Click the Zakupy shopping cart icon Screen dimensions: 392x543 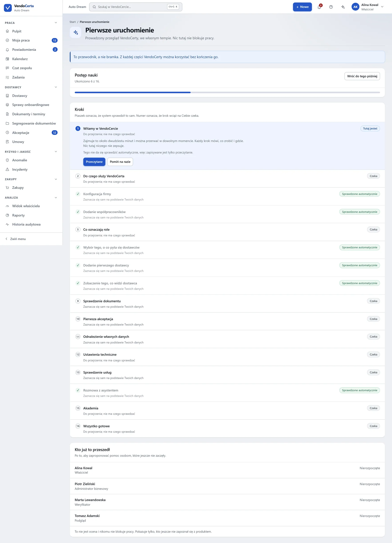(7, 188)
